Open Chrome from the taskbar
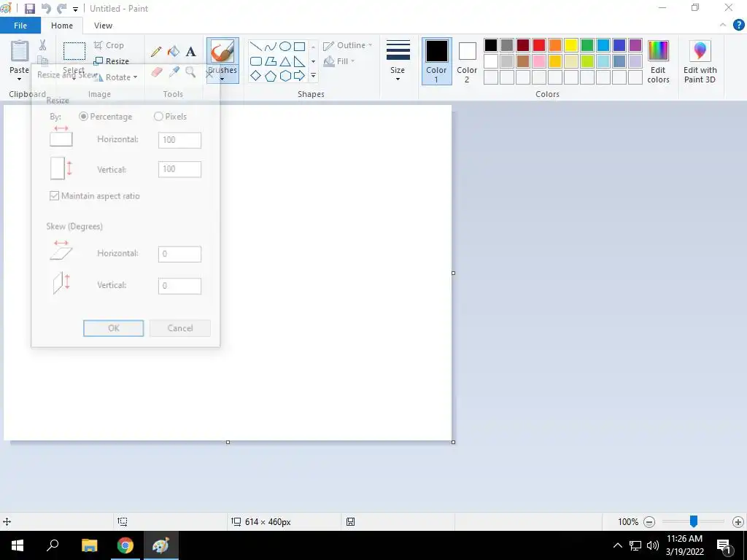747x560 pixels. (125, 545)
